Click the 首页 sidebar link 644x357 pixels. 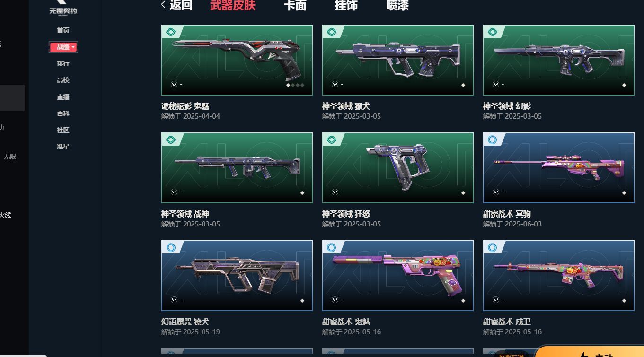click(63, 30)
